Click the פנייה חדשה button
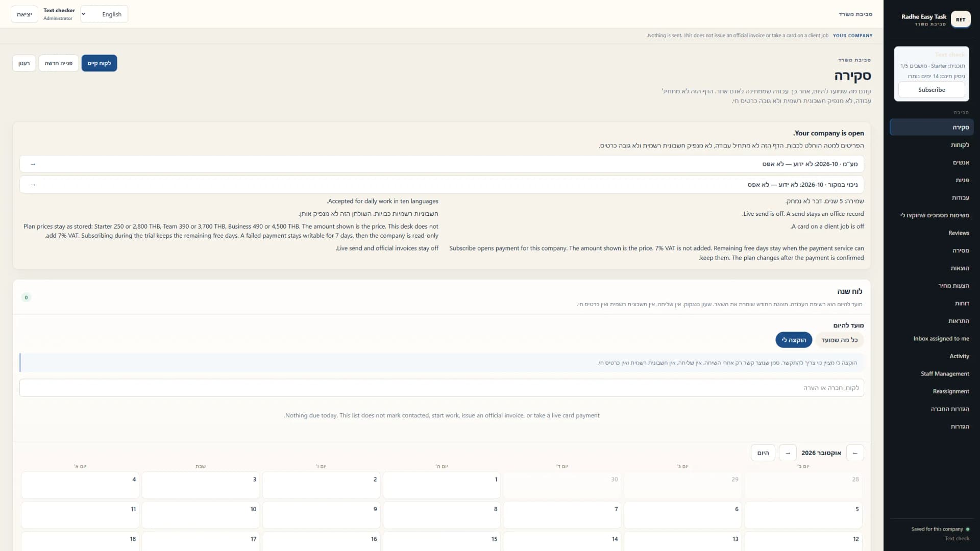980x551 pixels. [59, 63]
